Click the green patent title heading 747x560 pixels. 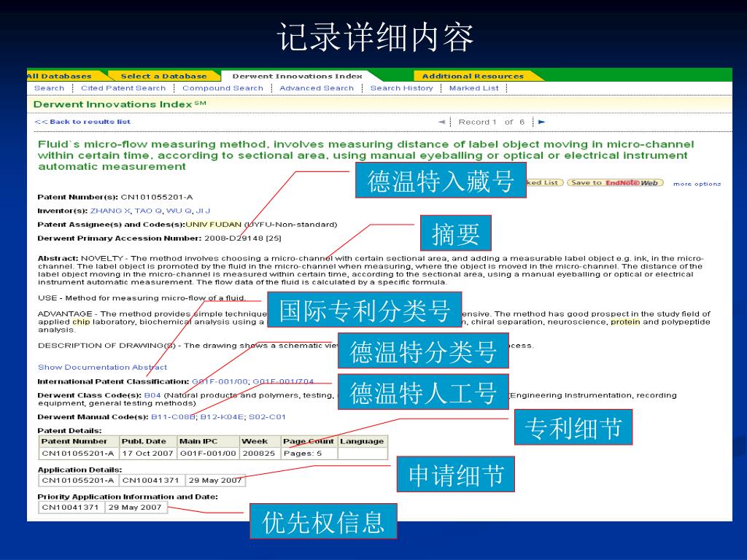coord(365,155)
